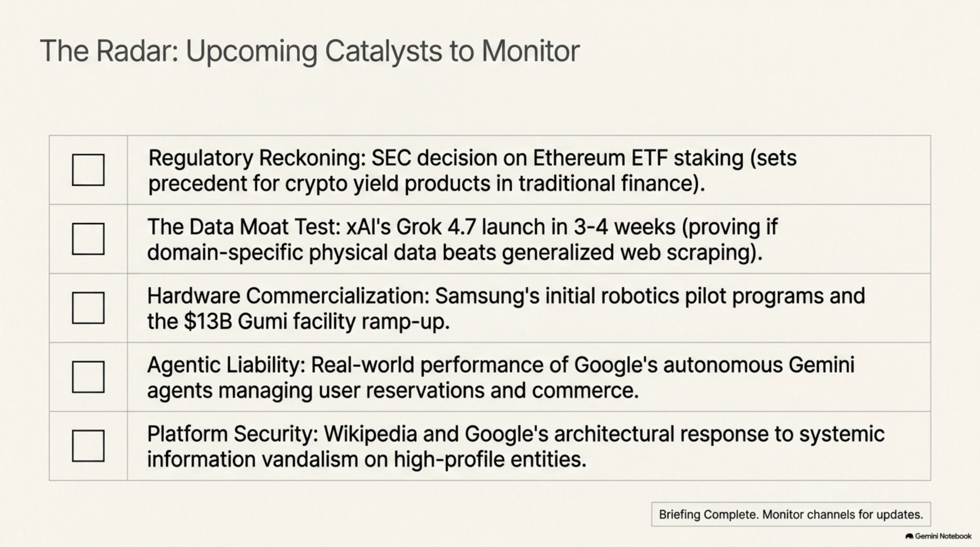This screenshot has width=980, height=547.
Task: Click the Gemini Notebook logo icon
Action: tap(909, 536)
